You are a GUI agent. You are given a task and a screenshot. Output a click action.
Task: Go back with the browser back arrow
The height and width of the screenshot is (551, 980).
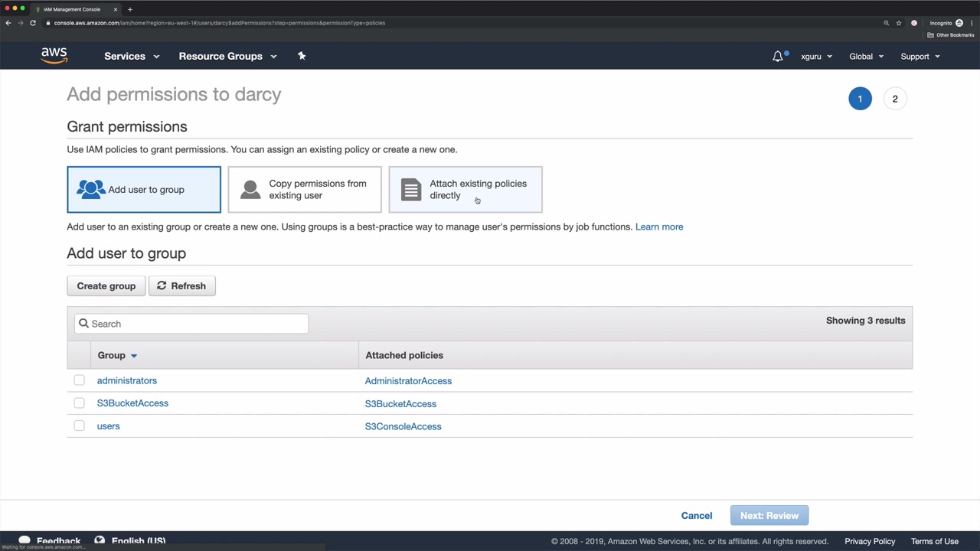(x=8, y=23)
